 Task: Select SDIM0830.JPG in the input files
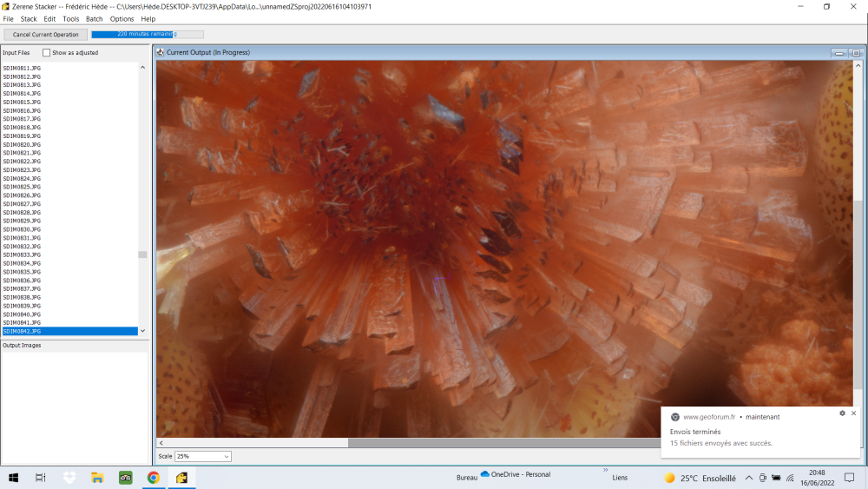22,229
